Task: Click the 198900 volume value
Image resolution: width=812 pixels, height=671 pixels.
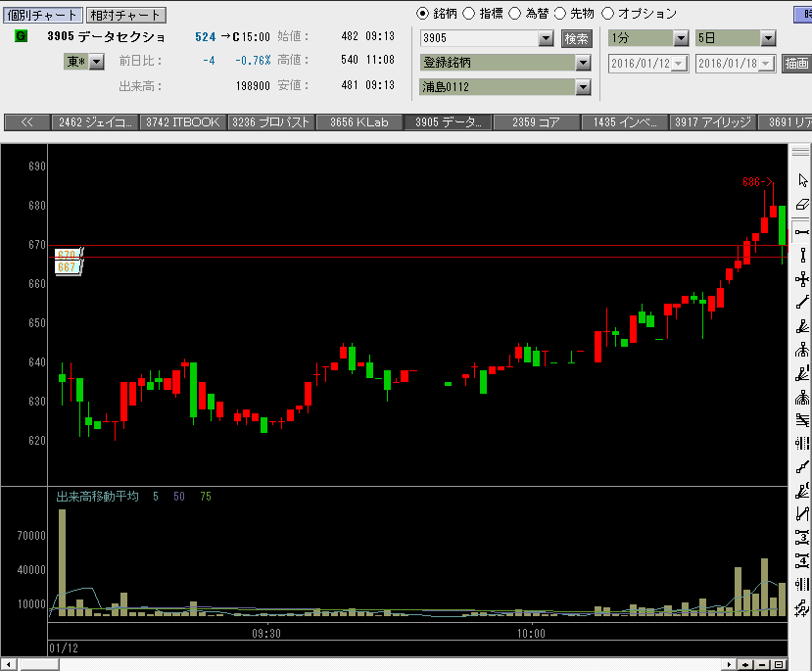Action: click(253, 86)
